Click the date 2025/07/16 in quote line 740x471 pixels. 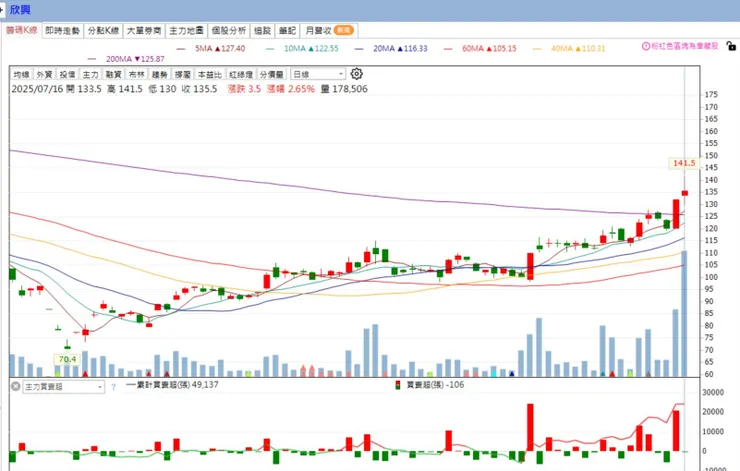37,89
